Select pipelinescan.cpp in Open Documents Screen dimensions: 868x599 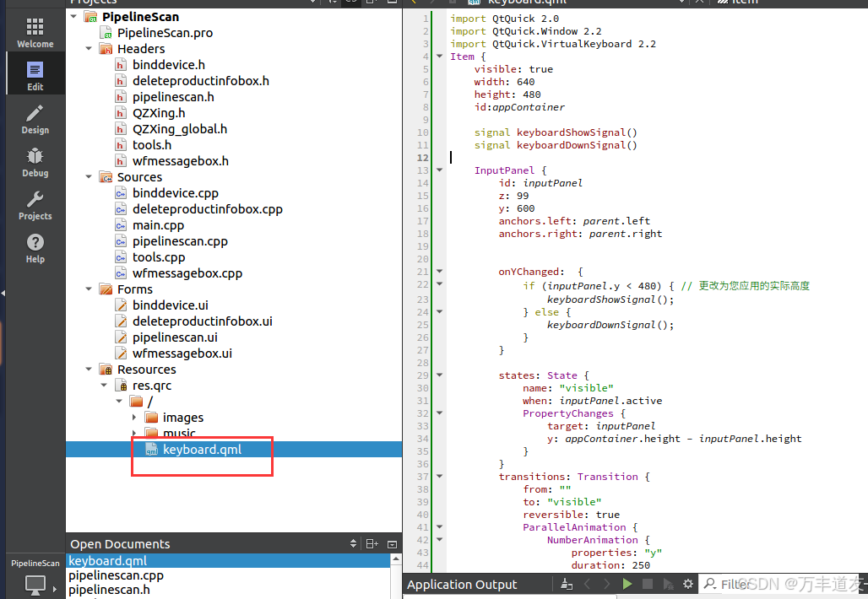click(117, 575)
